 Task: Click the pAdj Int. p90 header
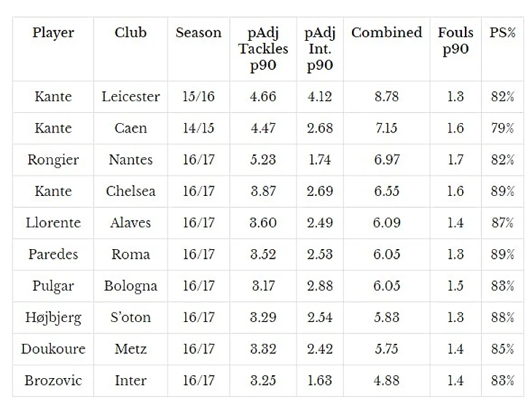pos(320,49)
